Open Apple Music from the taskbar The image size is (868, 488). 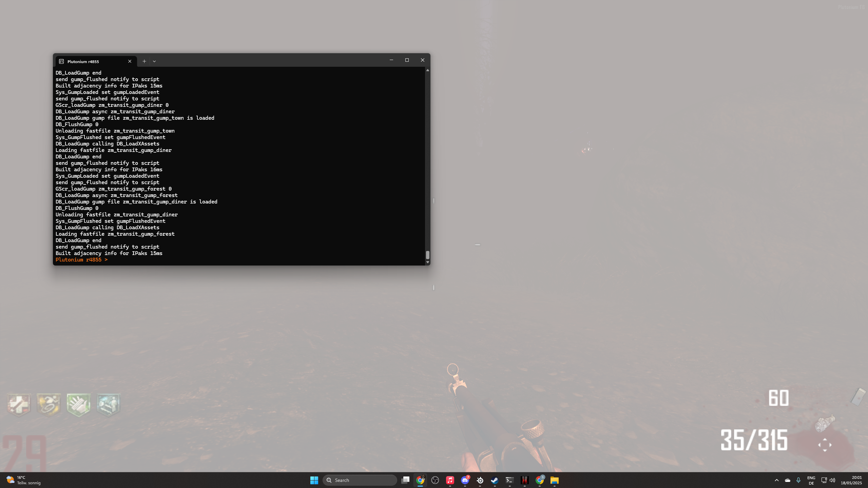[x=450, y=480]
